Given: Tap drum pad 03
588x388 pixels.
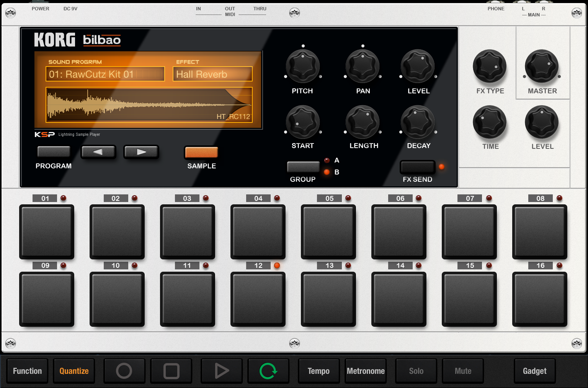Looking at the screenshot, I should [188, 231].
